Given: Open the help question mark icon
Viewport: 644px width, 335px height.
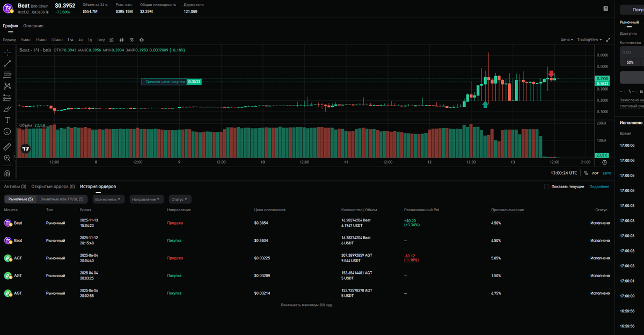Looking at the screenshot, I should pos(606,9).
